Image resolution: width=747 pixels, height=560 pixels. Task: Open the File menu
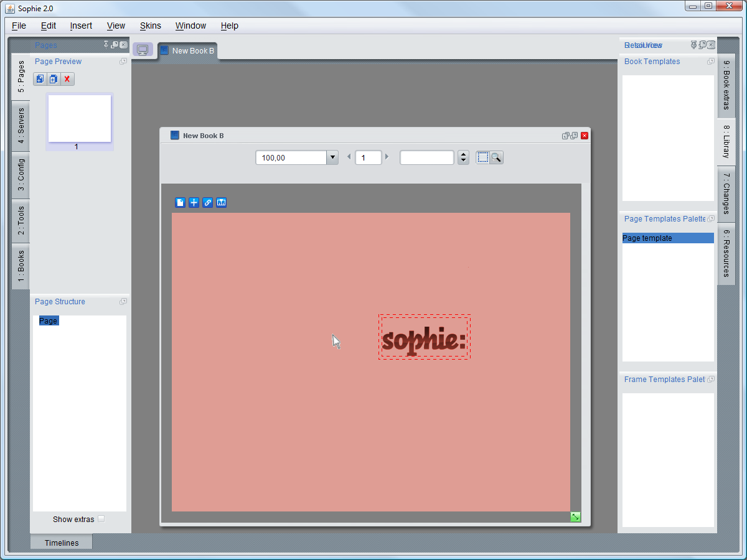(x=19, y=26)
